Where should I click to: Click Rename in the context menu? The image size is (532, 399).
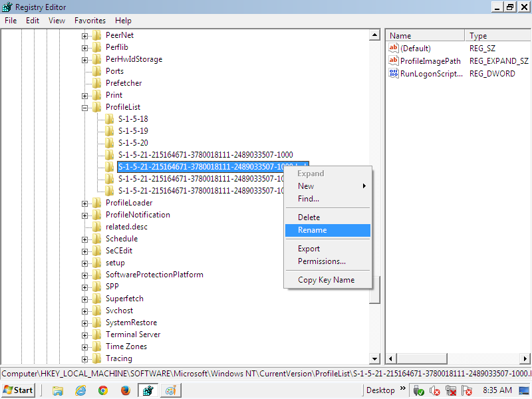[x=313, y=230]
